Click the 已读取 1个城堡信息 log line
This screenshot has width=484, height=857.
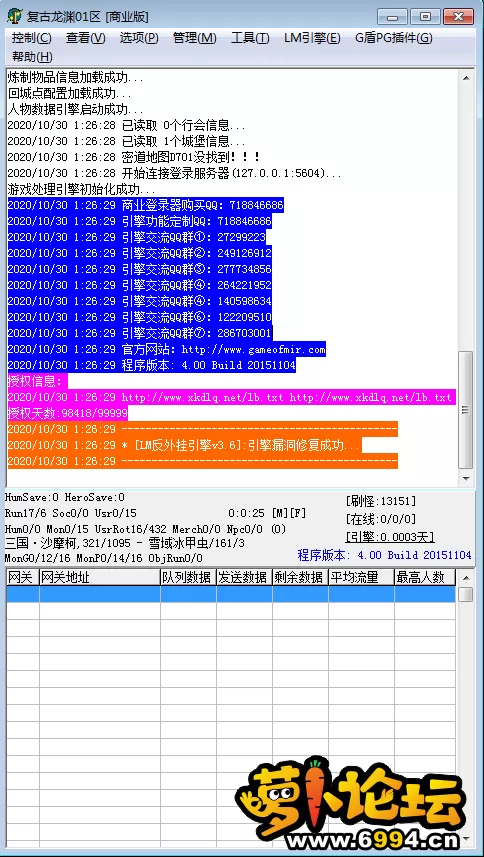pyautogui.click(x=127, y=142)
